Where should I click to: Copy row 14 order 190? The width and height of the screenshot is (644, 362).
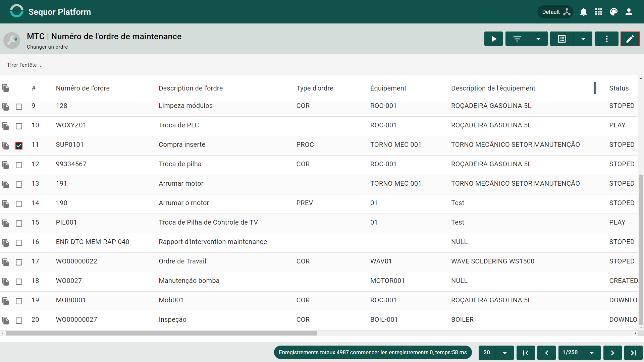point(5,204)
